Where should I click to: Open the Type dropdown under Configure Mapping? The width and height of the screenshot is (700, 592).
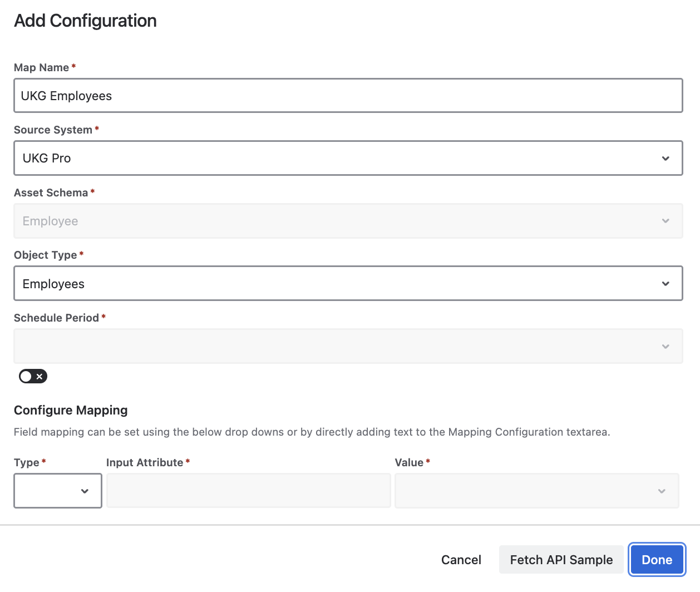click(x=58, y=491)
